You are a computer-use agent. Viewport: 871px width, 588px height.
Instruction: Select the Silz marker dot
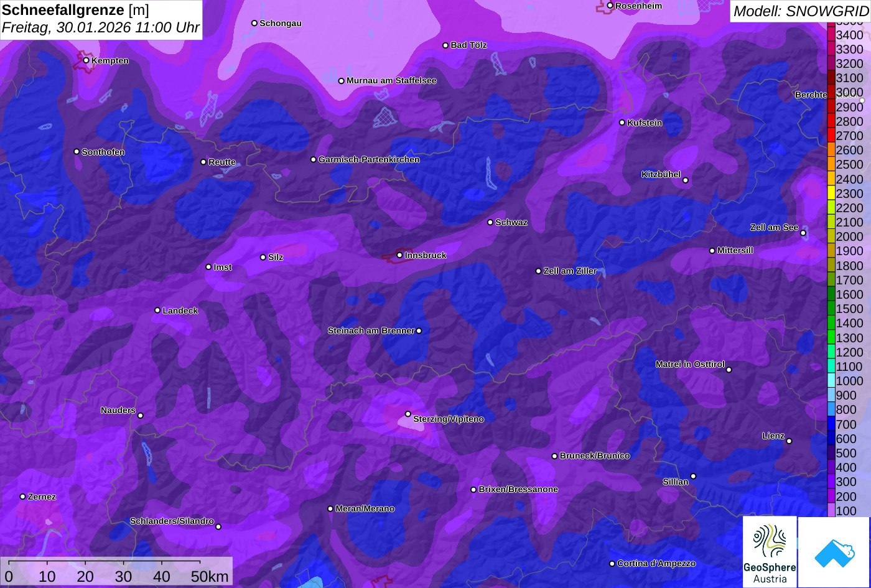(263, 257)
